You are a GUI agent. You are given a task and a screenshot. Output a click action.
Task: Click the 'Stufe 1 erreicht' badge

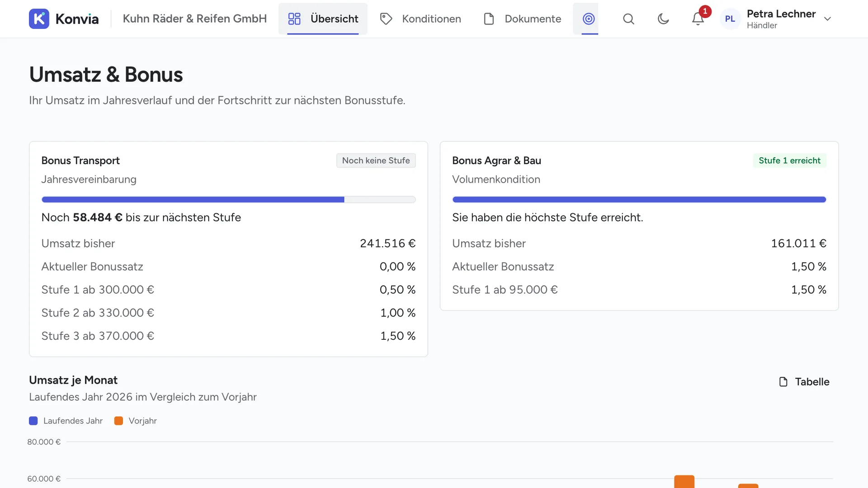(x=789, y=160)
